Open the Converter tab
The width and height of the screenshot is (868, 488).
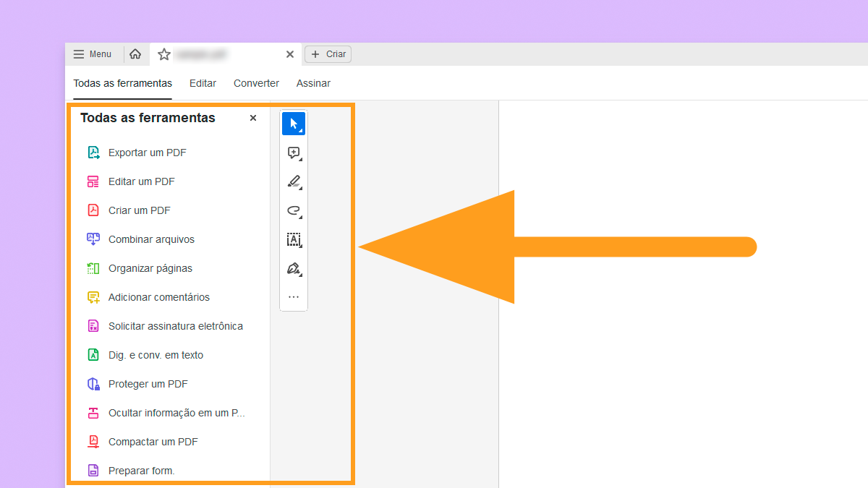pyautogui.click(x=256, y=83)
